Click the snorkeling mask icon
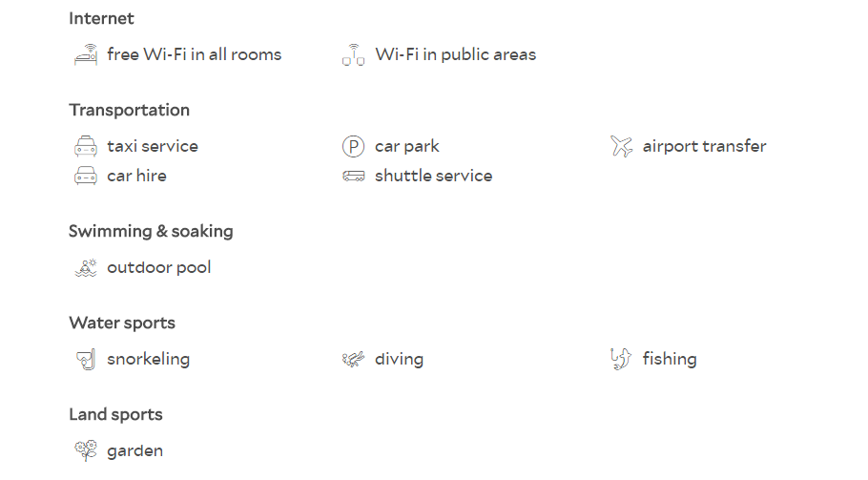 click(86, 360)
